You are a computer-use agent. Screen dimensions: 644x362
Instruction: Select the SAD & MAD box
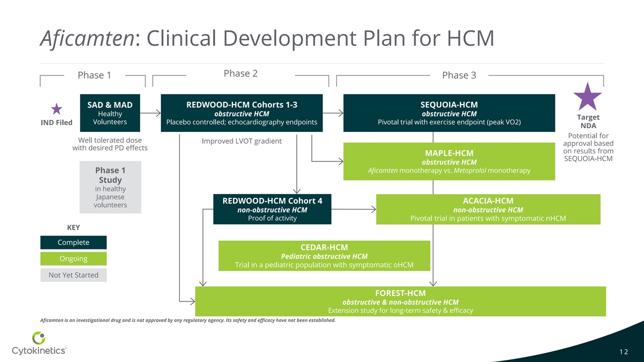click(x=110, y=113)
